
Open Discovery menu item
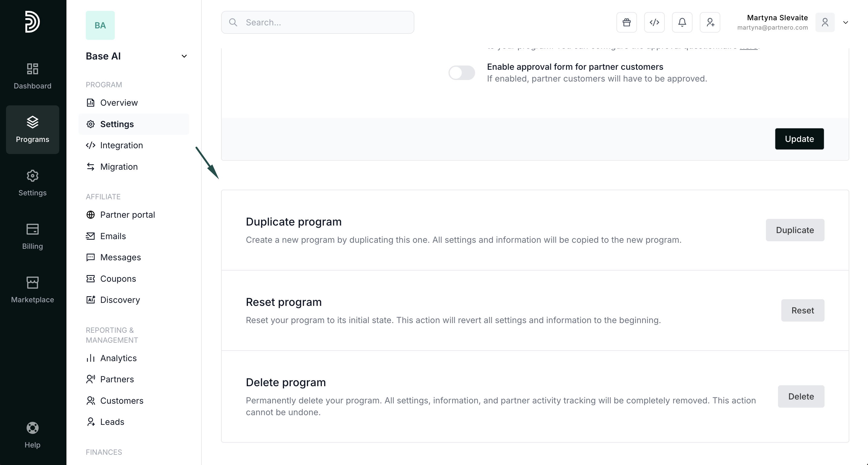point(120,300)
